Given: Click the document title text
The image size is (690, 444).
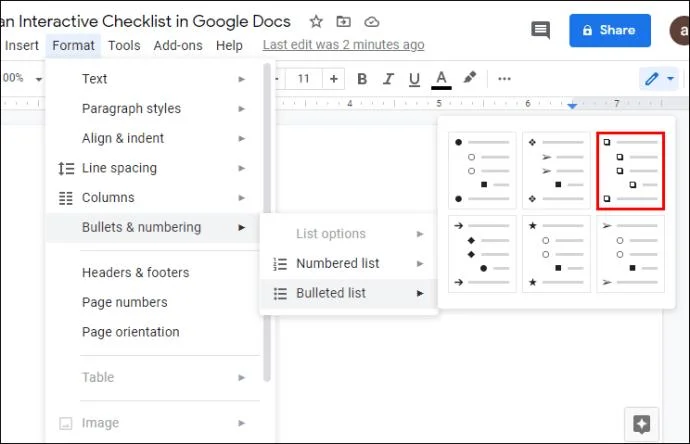Looking at the screenshot, I should 145,21.
